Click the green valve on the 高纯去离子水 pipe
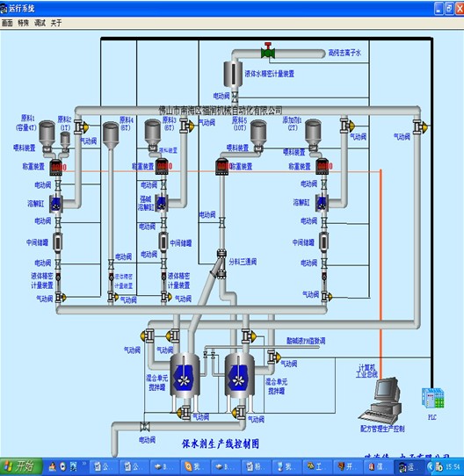Viewport: 464px width, 476px height. pyautogui.click(x=268, y=52)
